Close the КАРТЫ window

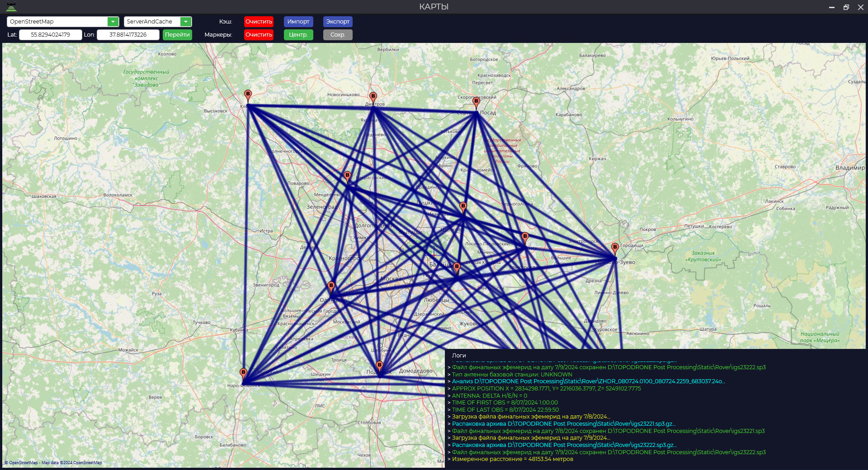coord(860,7)
